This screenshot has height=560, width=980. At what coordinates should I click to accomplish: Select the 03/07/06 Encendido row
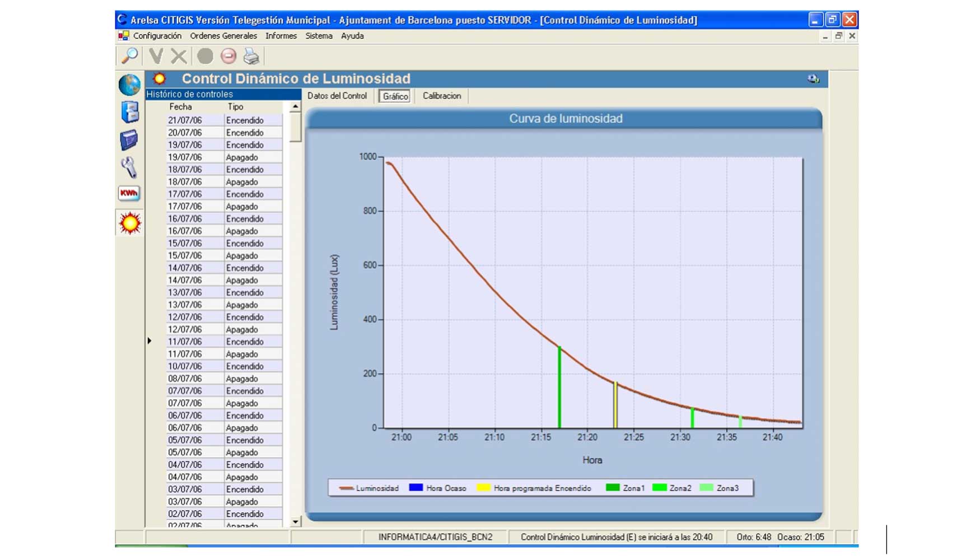point(225,490)
